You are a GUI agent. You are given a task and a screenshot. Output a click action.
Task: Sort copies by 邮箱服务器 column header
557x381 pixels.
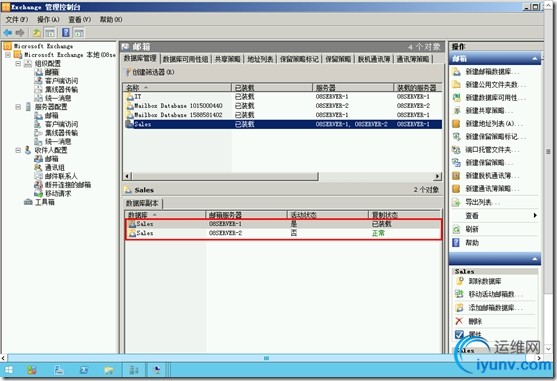pyautogui.click(x=246, y=215)
